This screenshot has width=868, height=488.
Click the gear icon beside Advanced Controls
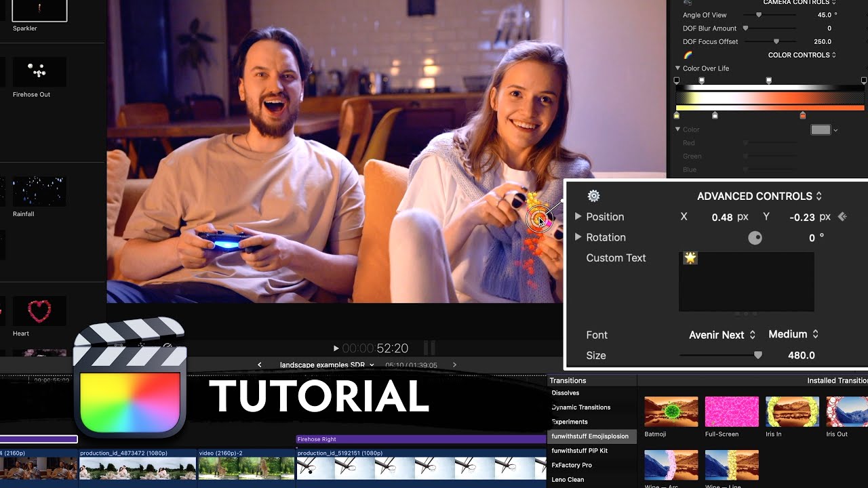pos(593,196)
